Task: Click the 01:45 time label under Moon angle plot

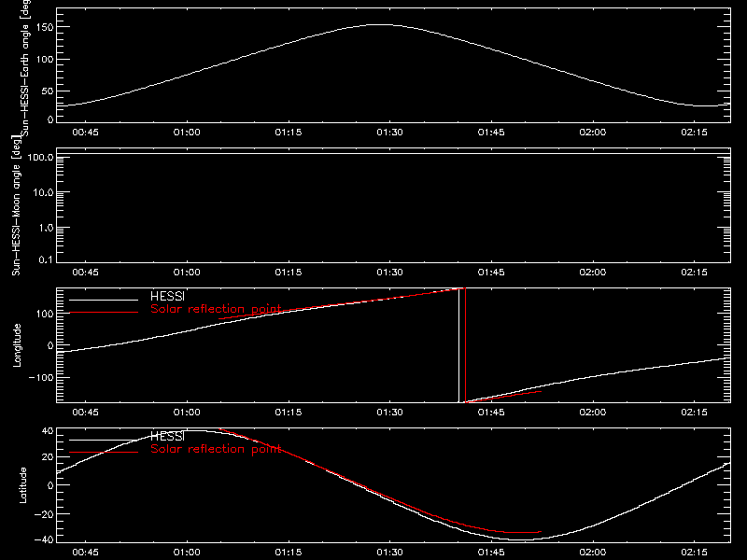Action: pyautogui.click(x=491, y=273)
